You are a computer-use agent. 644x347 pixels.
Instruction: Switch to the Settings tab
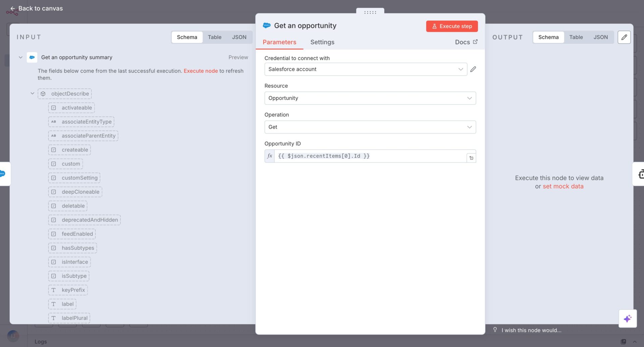[x=322, y=42]
